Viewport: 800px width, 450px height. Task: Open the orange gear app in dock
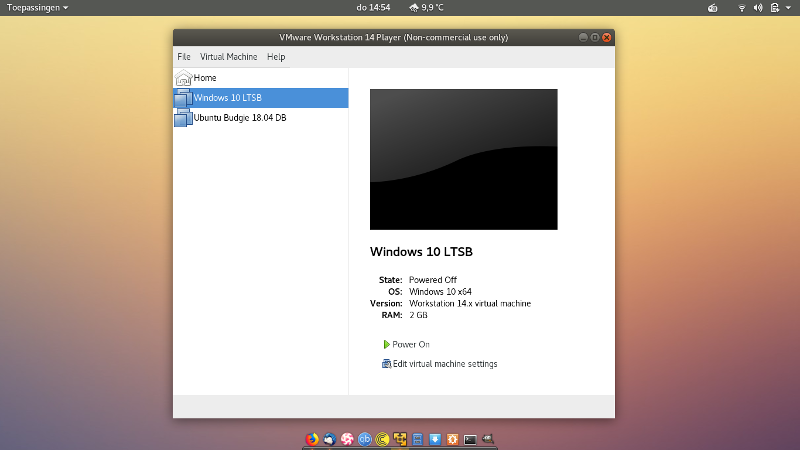(x=453, y=439)
